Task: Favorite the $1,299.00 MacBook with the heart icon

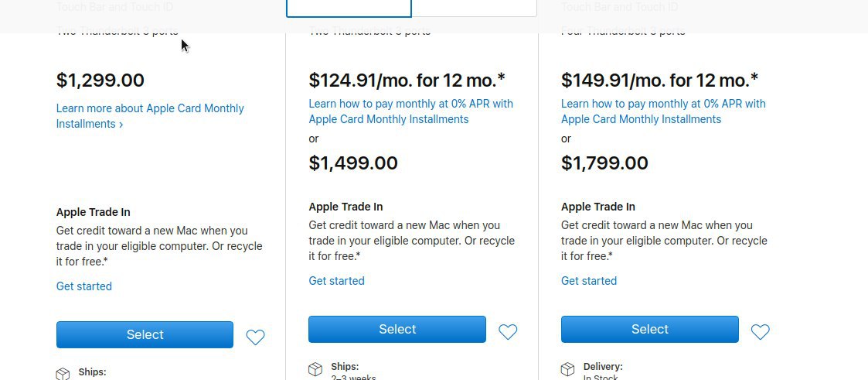Action: [255, 337]
